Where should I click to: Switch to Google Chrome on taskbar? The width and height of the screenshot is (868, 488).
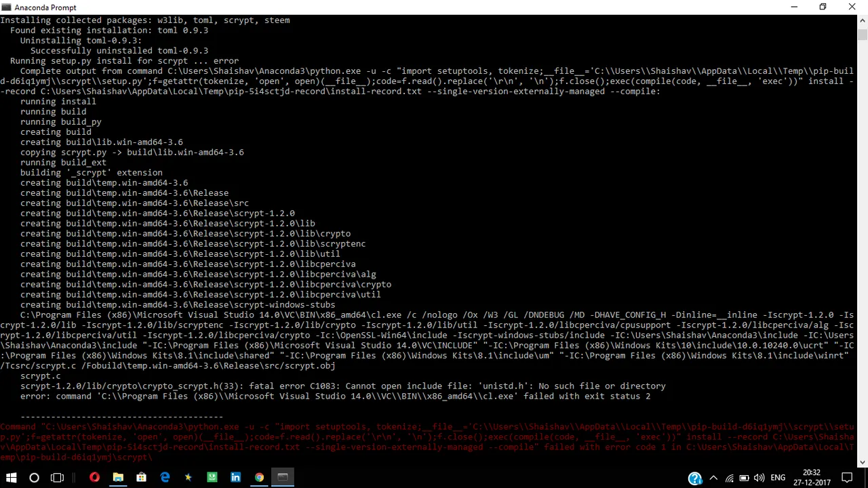[x=259, y=478]
